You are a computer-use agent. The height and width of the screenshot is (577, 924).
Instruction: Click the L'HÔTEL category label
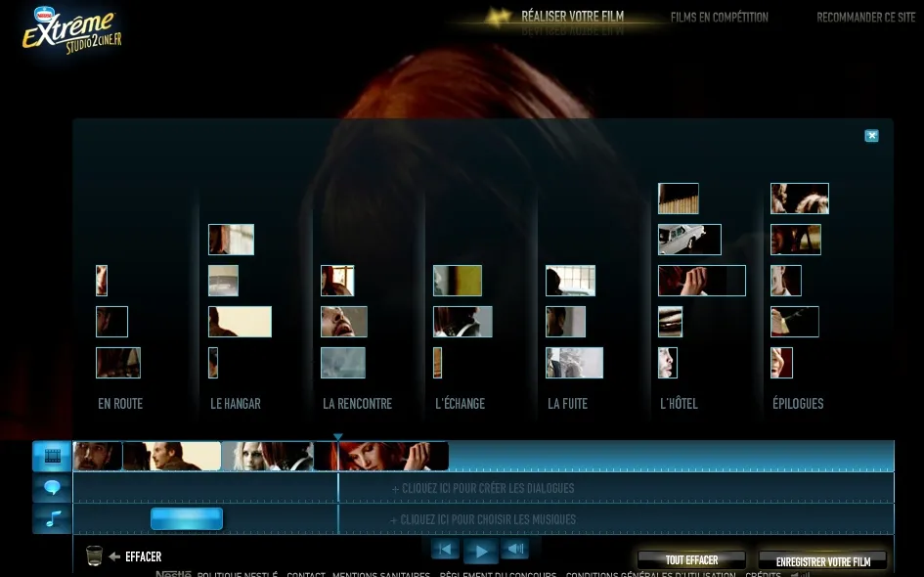679,404
